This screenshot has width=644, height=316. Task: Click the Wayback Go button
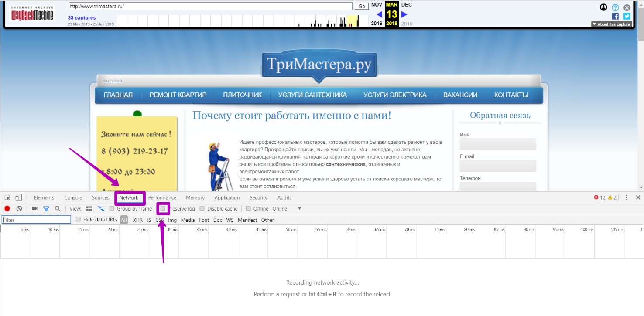pyautogui.click(x=361, y=7)
